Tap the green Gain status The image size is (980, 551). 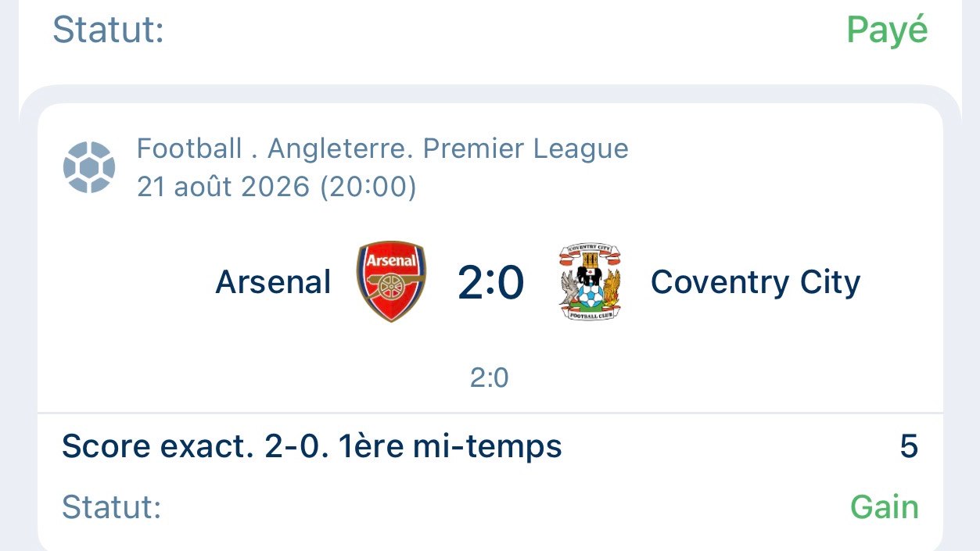point(885,507)
